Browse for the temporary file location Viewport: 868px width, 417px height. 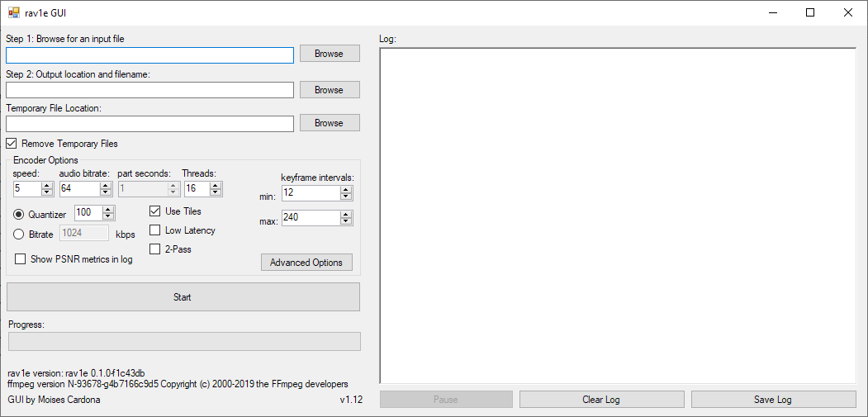click(329, 123)
